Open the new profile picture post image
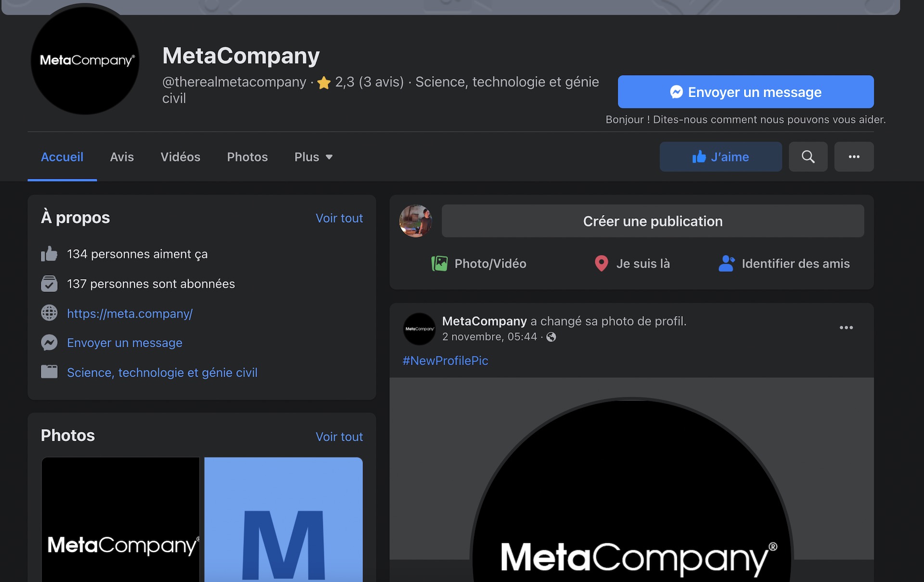The height and width of the screenshot is (582, 924). [631, 480]
